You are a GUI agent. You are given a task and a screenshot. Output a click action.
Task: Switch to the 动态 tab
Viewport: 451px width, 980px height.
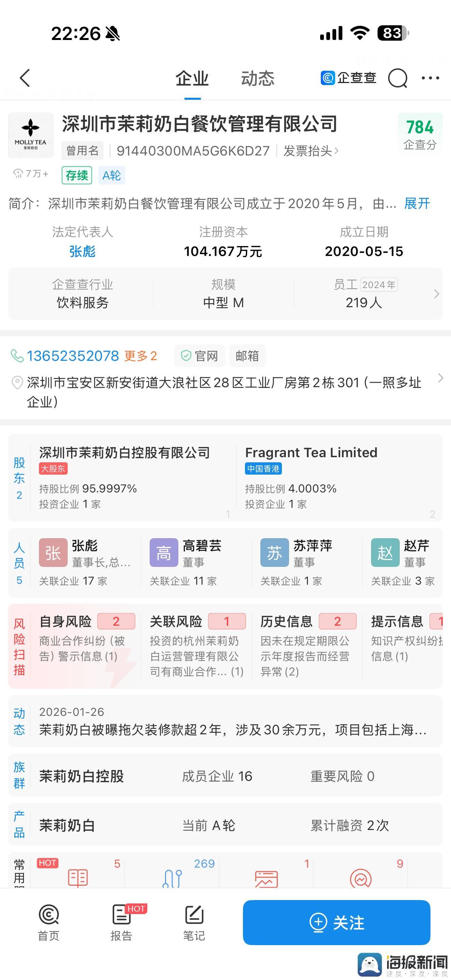[x=257, y=78]
